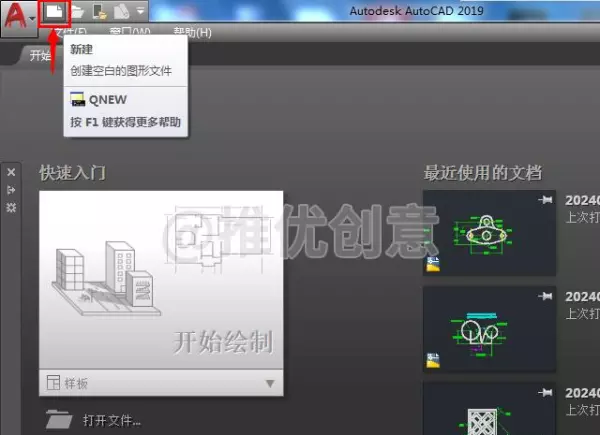
Task: Toggle auto-hide on the side palette
Action: 11,190
